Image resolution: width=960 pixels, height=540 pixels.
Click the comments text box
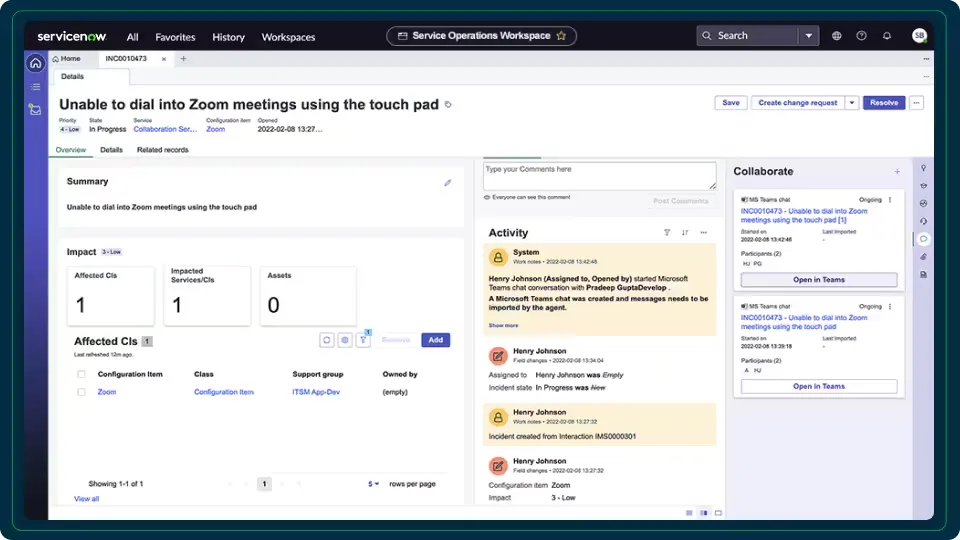point(599,176)
